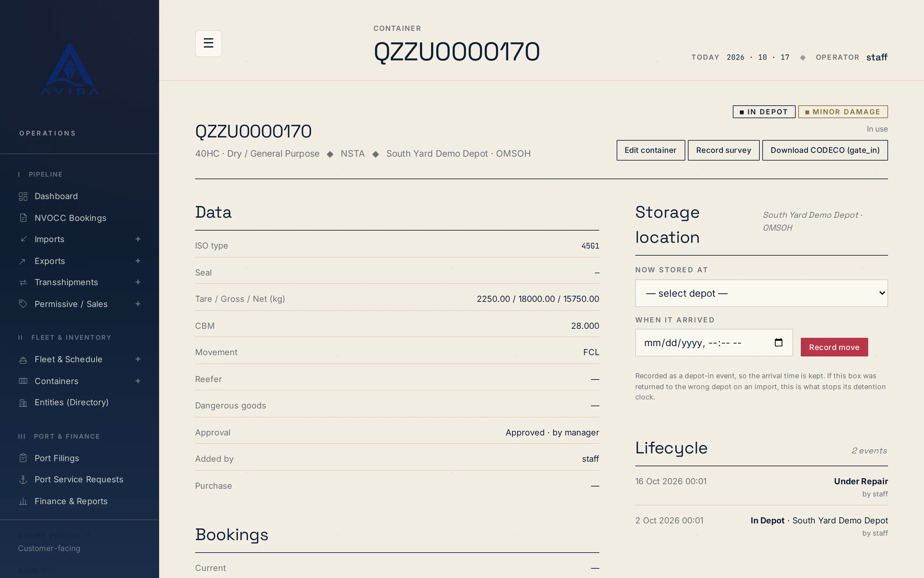Click the MINOR DAMAGE badge
924x578 pixels.
click(x=843, y=112)
